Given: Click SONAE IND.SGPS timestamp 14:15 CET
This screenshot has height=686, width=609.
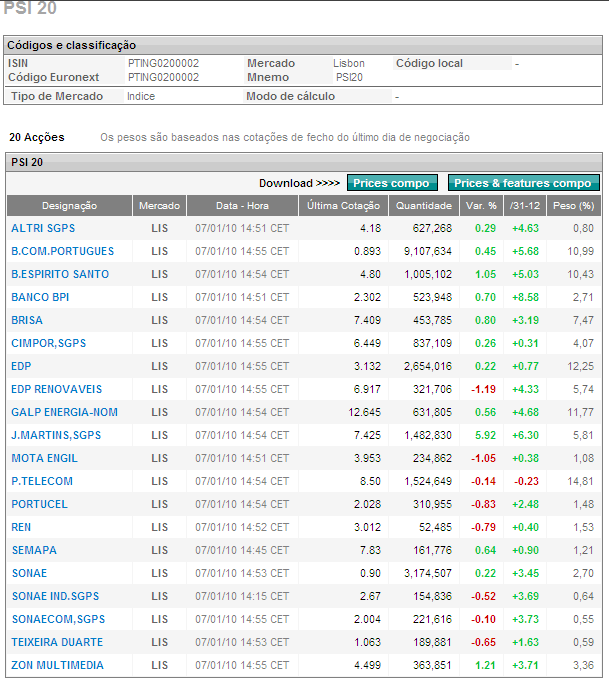Looking at the screenshot, I should 264,596.
